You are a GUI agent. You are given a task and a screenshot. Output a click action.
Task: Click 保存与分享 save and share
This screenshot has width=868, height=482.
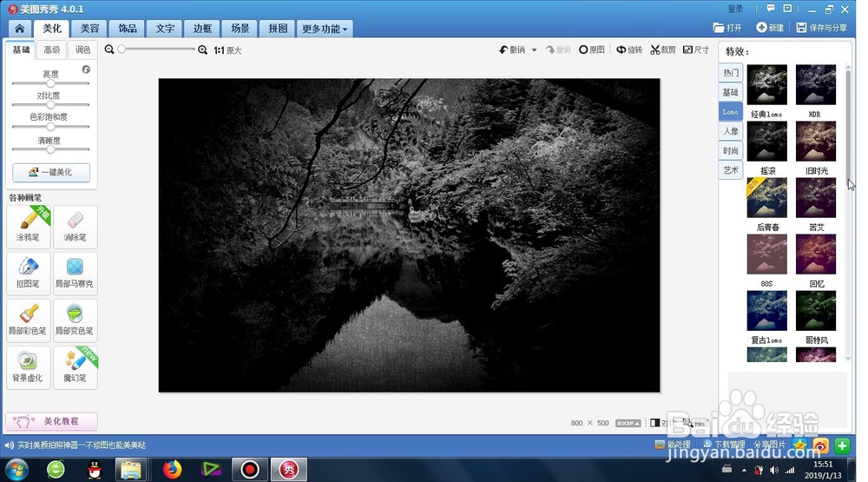[x=821, y=28]
